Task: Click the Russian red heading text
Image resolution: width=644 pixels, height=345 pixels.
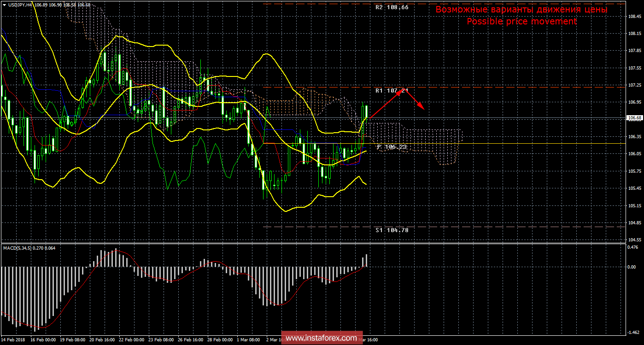Action: coord(521,10)
